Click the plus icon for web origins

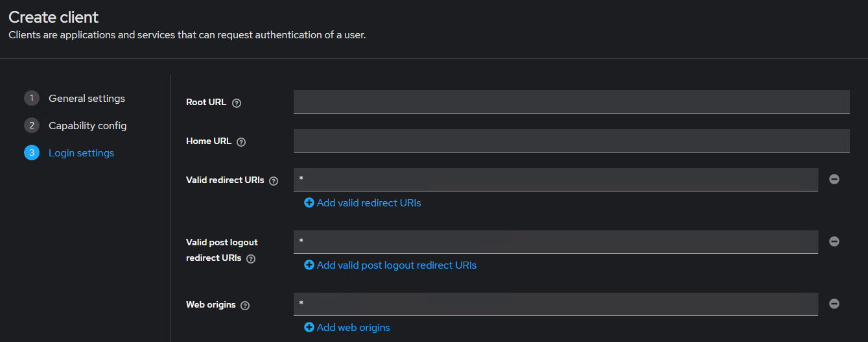[309, 328]
